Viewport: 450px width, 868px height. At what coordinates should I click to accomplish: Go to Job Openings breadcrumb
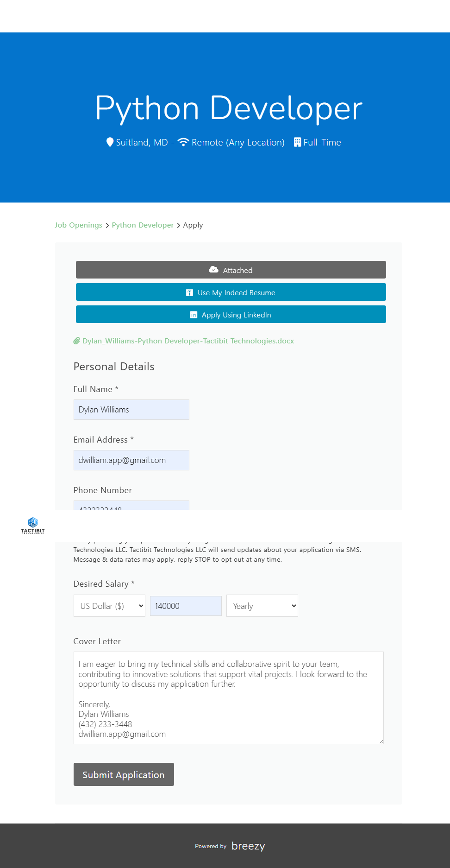pos(78,225)
